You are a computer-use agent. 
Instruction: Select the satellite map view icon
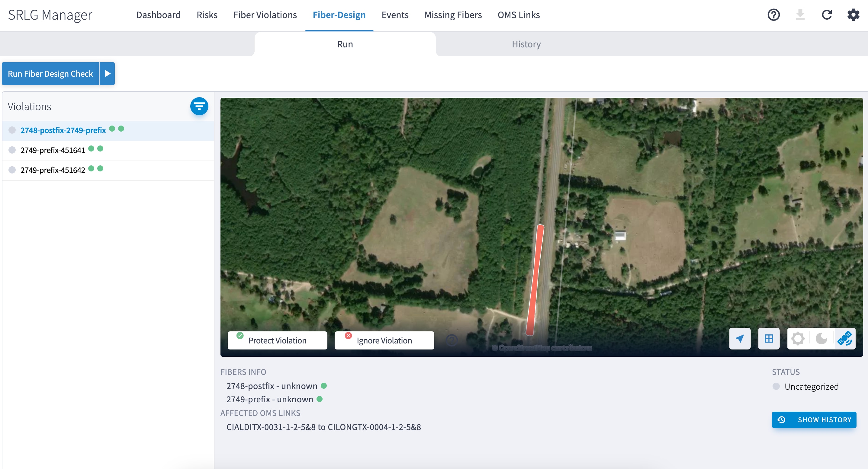[x=845, y=338]
